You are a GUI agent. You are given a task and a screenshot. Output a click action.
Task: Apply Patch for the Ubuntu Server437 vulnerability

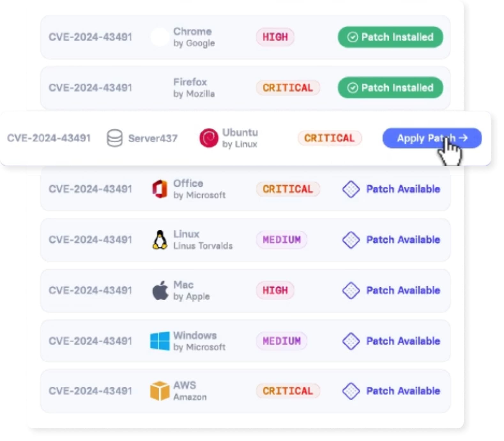(432, 138)
